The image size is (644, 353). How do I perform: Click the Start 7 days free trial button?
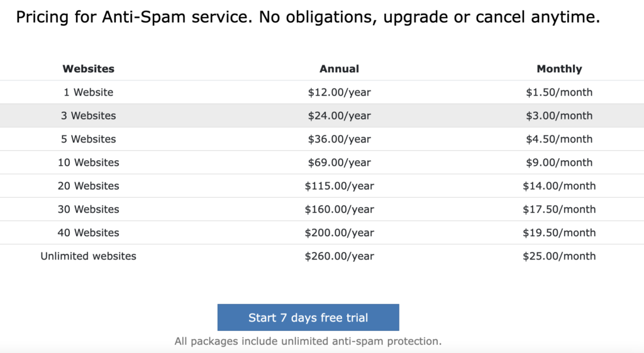pos(308,317)
